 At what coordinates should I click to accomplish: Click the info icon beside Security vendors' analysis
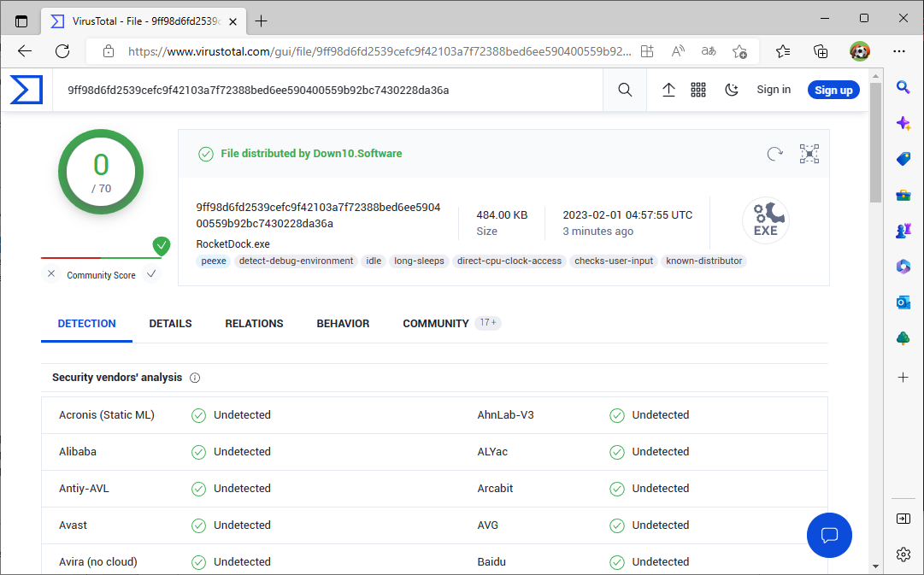[x=195, y=378]
